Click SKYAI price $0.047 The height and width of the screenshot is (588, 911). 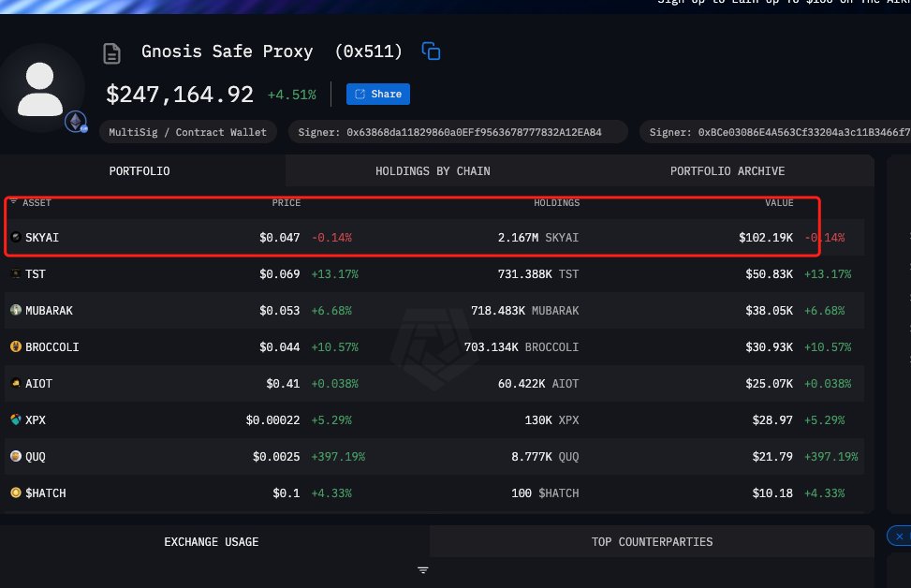tap(279, 237)
